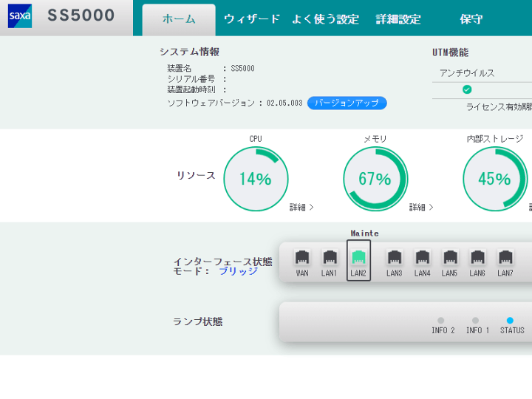This screenshot has height=399, width=532.
Task: Click the 内部ストレージ 45% gauge
Action: click(495, 179)
